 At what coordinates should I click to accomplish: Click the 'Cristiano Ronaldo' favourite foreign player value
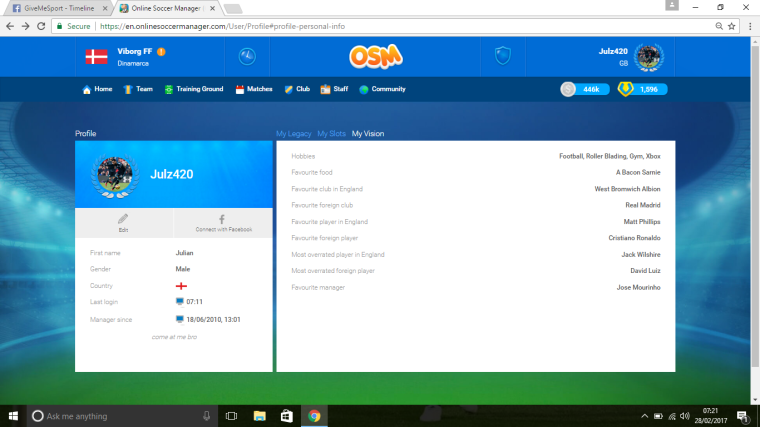[634, 238]
